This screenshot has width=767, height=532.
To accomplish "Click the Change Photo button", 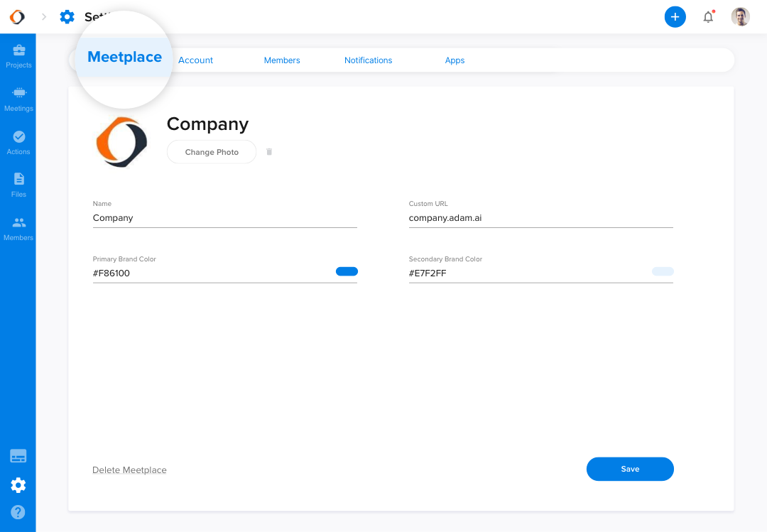I will coord(212,152).
